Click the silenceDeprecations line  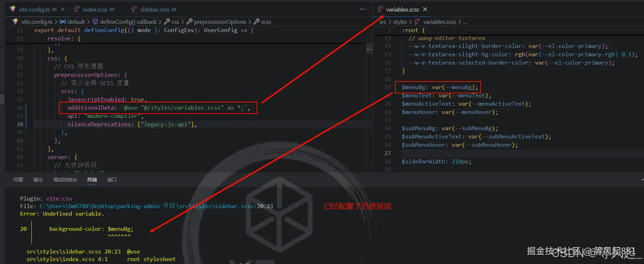point(132,124)
